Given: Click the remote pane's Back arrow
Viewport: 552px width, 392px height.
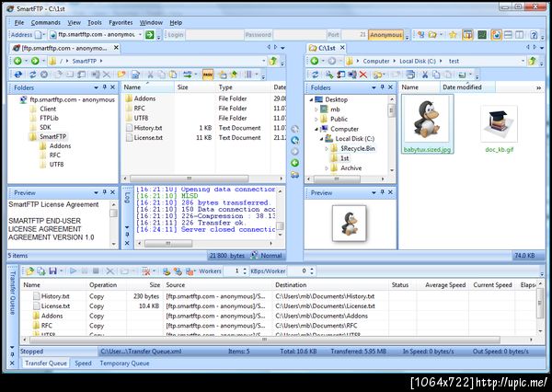Looking at the screenshot, I should pyautogui.click(x=17, y=61).
